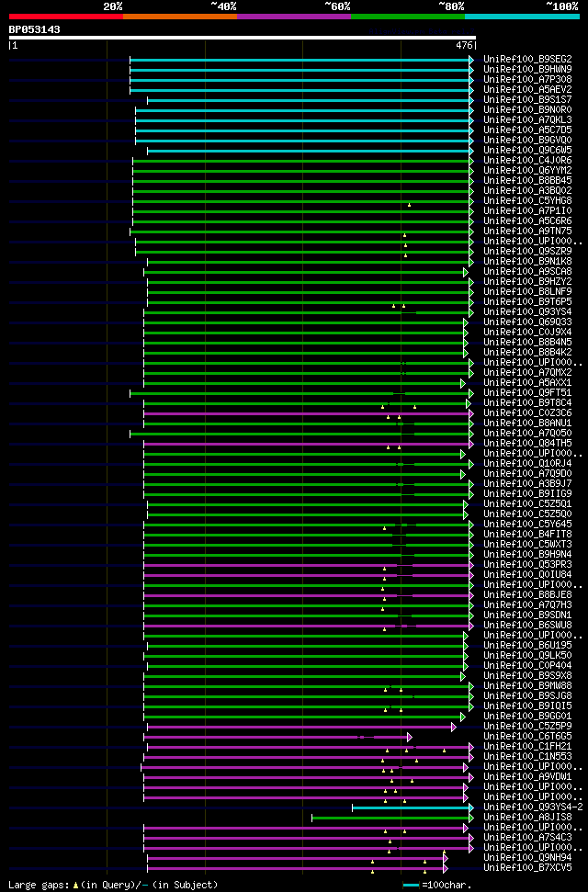Click the cyan =100char. scale bar
The height and width of the screenshot is (892, 588).
coord(411,886)
